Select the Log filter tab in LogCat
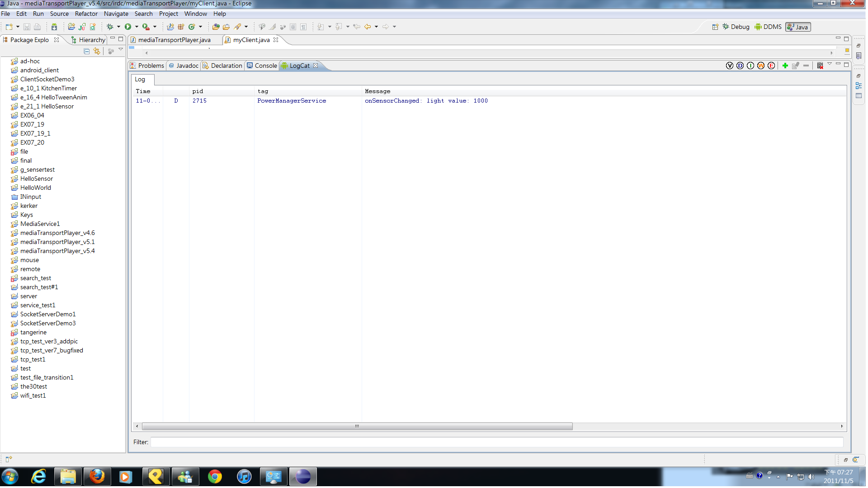Screen dimensions: 868x488 point(142,80)
